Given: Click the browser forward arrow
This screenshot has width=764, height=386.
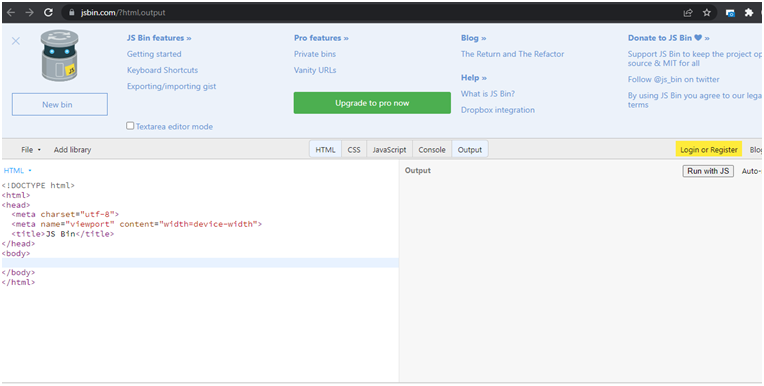Looking at the screenshot, I should pyautogui.click(x=29, y=13).
